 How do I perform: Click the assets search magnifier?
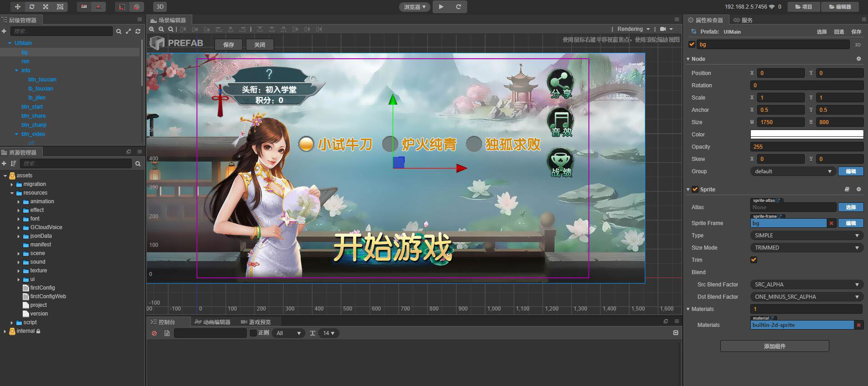(138, 164)
